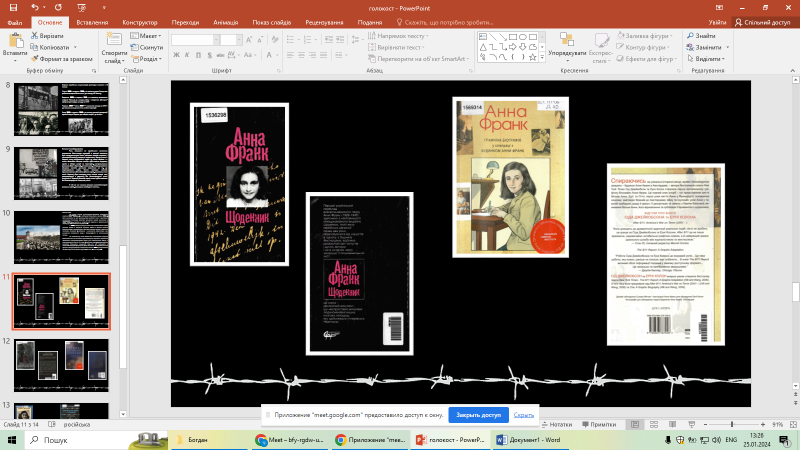800x450 pixels.
Task: Select slide 8 thumbnail
Action: (61, 110)
